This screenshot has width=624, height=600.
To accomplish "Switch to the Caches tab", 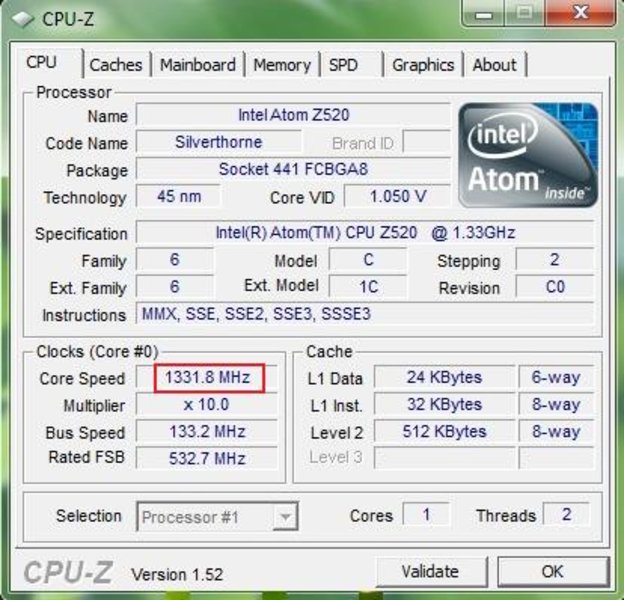I will (x=116, y=65).
